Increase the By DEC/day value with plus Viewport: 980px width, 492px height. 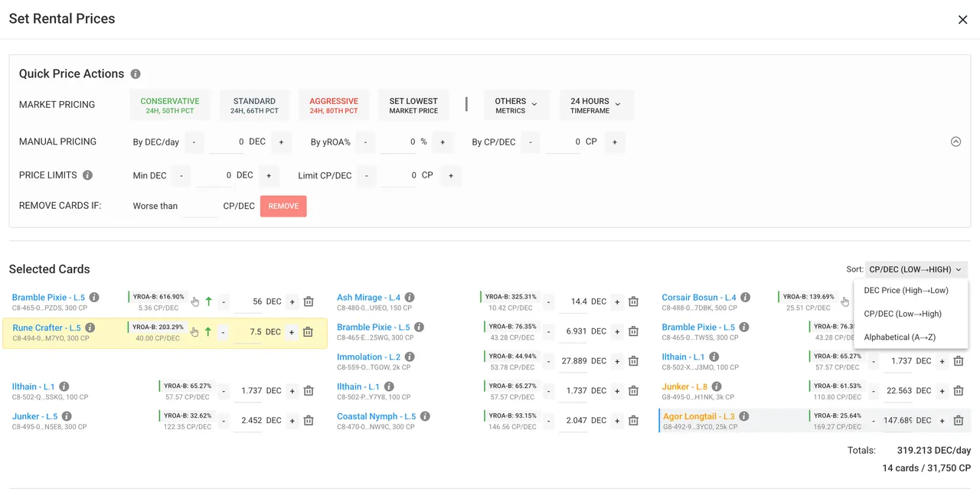280,142
